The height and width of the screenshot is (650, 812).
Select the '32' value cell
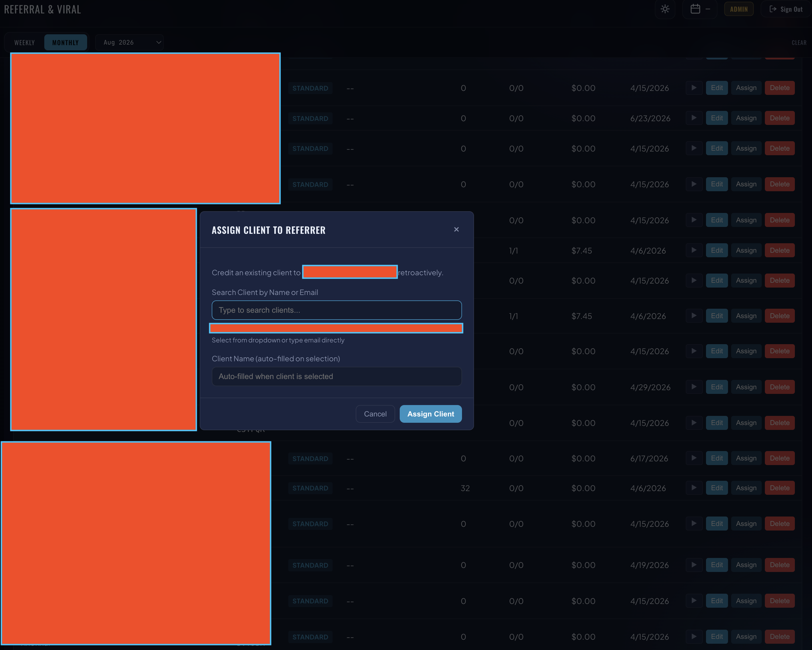(x=465, y=488)
